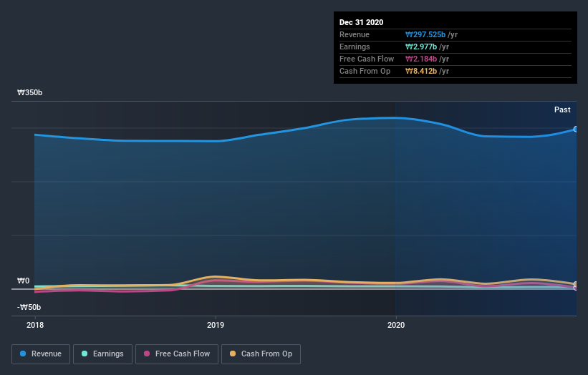Click the Cash From Op end-point marker
Screen dimensions: 588x375
pos(576,284)
